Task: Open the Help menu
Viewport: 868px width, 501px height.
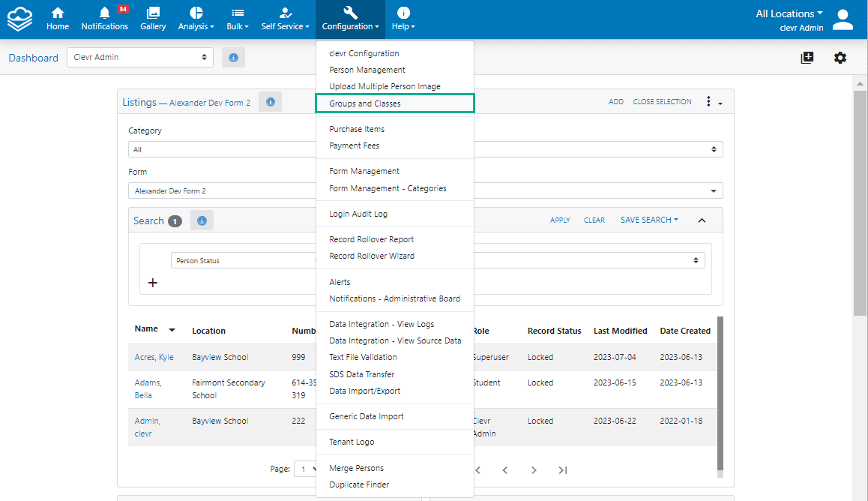Action: click(403, 19)
